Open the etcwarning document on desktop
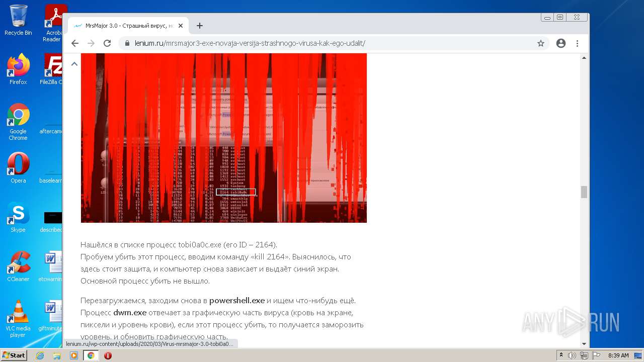 (51, 266)
